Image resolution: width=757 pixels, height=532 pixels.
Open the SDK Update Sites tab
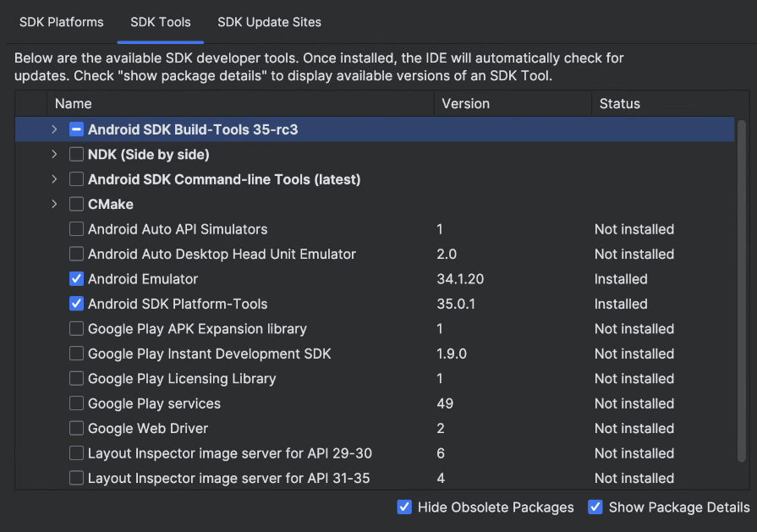click(269, 22)
